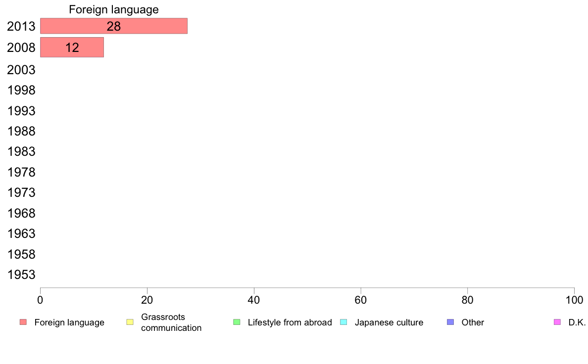This screenshot has height=364, width=588.
Task: Click the 60 axis tick label
Action: [361, 300]
